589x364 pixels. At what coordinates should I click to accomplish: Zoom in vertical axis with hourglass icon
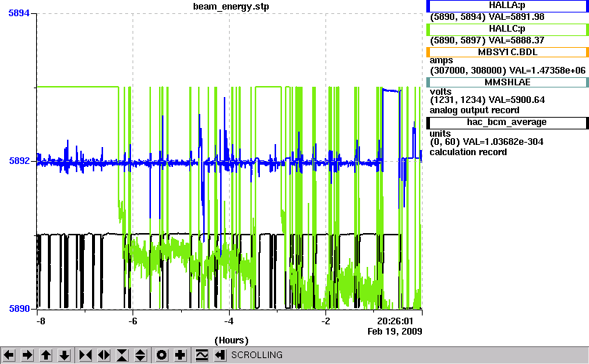point(122,355)
